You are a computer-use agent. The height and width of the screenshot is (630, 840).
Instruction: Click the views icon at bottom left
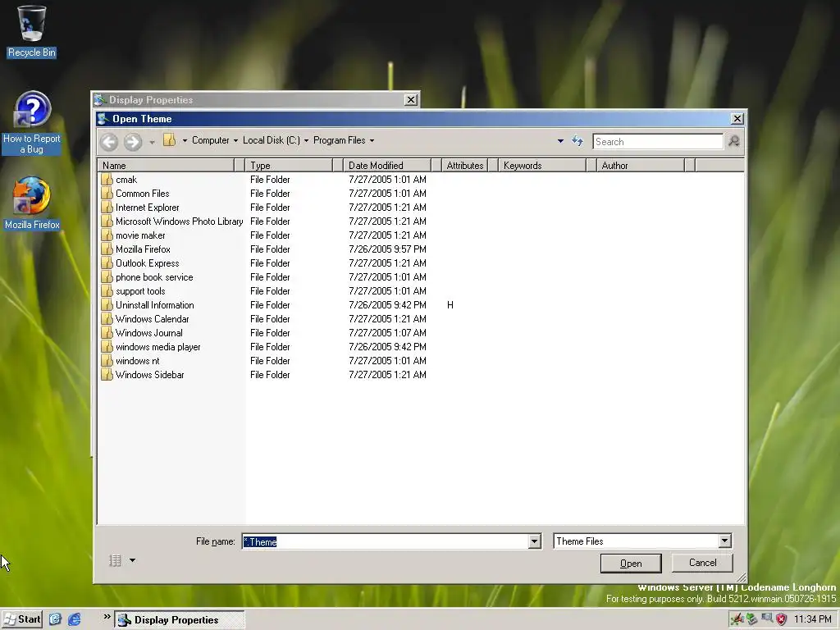[115, 560]
